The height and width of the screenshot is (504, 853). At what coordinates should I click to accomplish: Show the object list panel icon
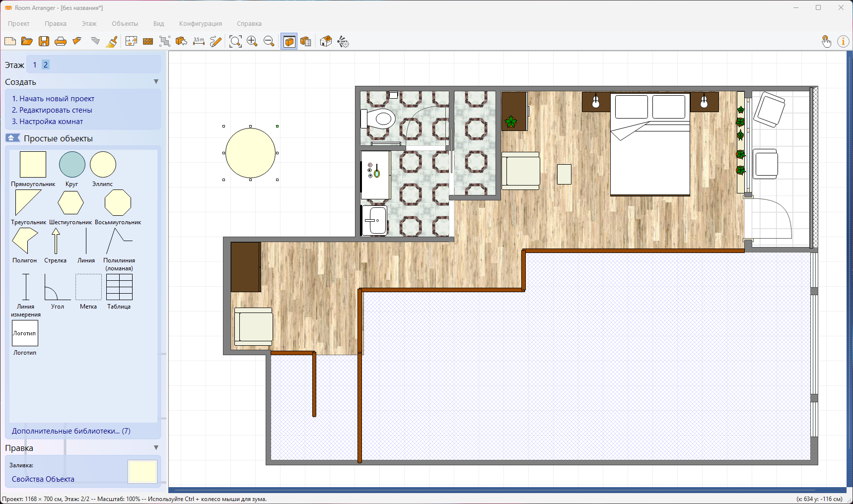(306, 42)
